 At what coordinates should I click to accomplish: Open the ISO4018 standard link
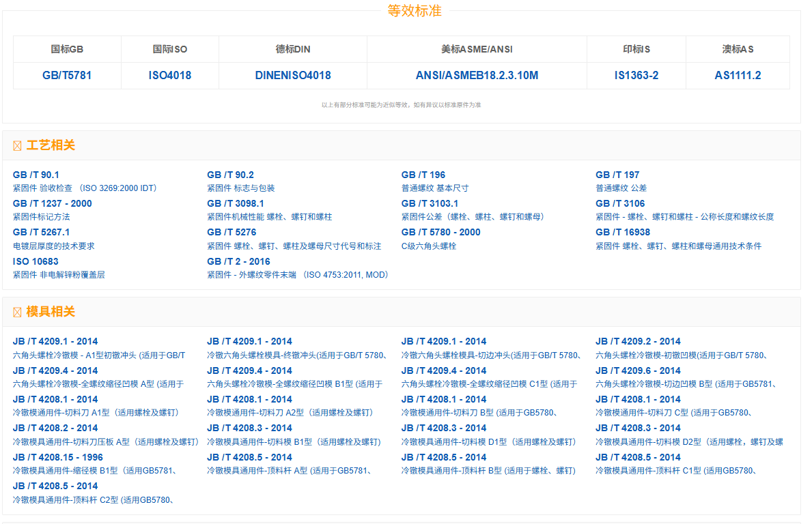[170, 76]
